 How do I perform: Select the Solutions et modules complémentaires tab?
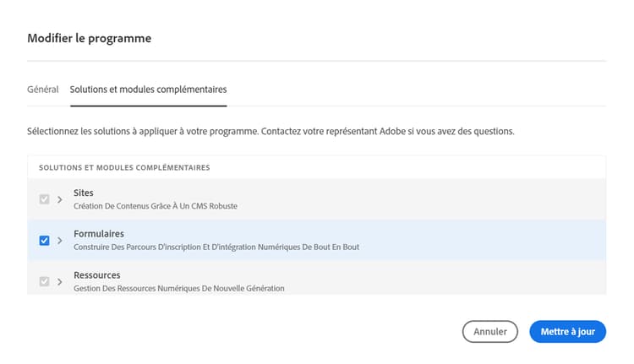pos(148,89)
